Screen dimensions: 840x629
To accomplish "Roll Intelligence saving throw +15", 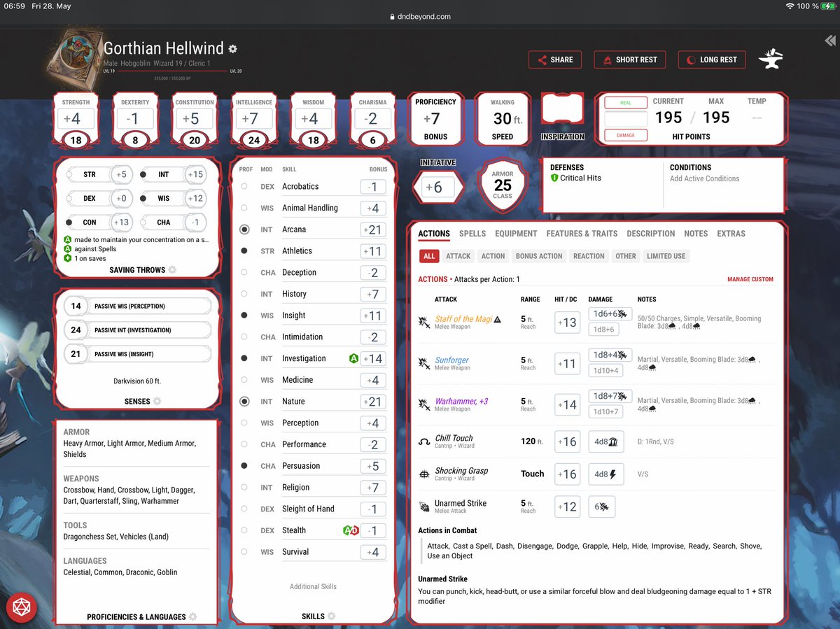I will (x=194, y=174).
